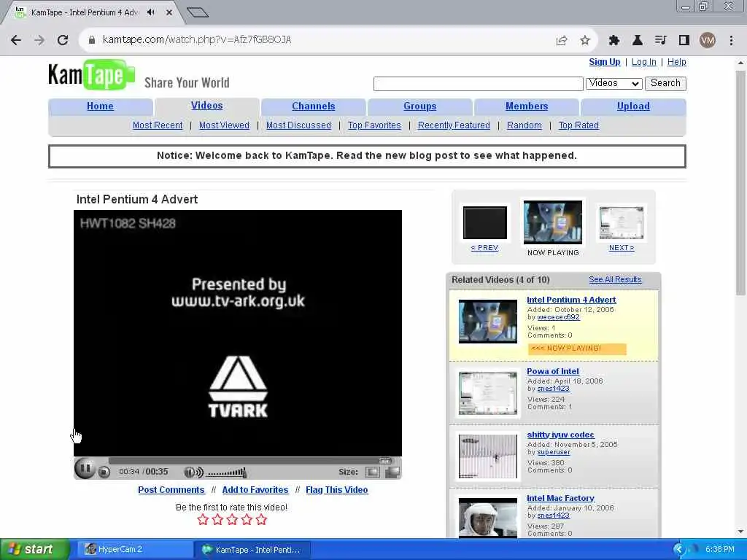Open Powa of Intel video thumbnail
747x560 pixels.
click(488, 393)
